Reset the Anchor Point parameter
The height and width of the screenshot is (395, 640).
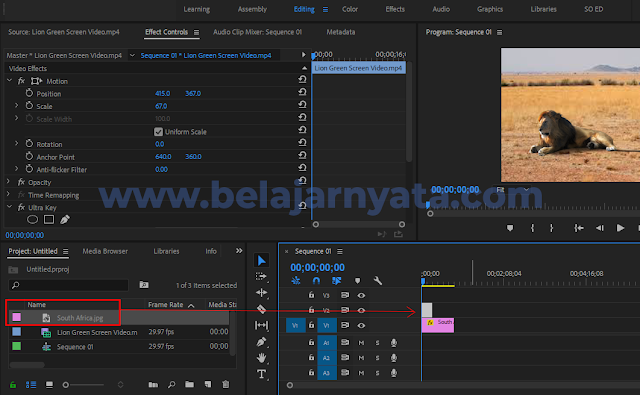[x=302, y=155]
